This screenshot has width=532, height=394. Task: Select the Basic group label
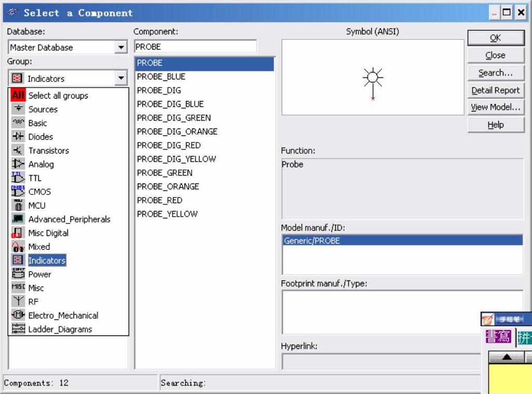tap(37, 123)
